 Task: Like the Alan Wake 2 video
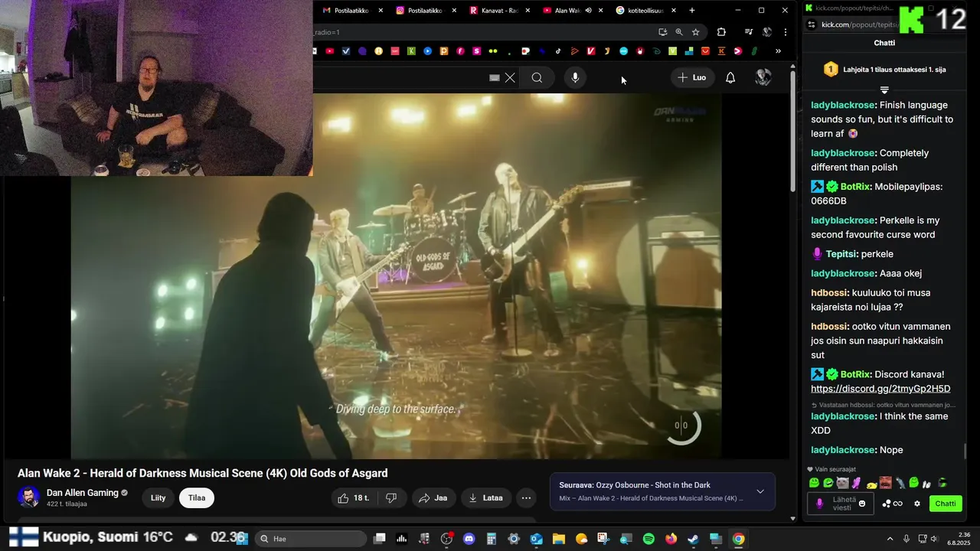[353, 498]
